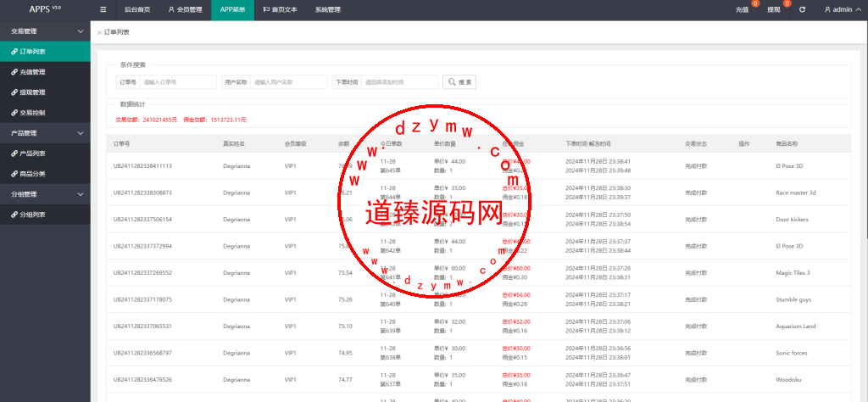Focus the 用户名称 search input
Image resolution: width=868 pixels, height=402 pixels.
289,82
